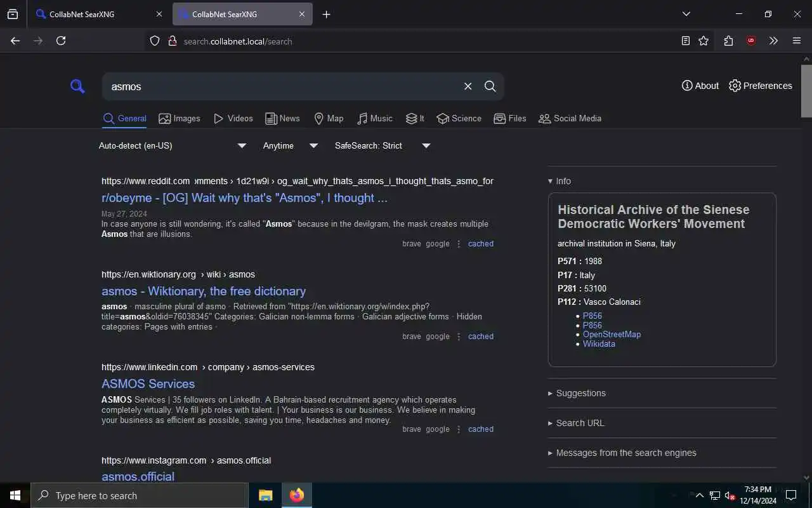Show more tools overflow chevron
Image resolution: width=812 pixels, height=508 pixels.
[773, 41]
